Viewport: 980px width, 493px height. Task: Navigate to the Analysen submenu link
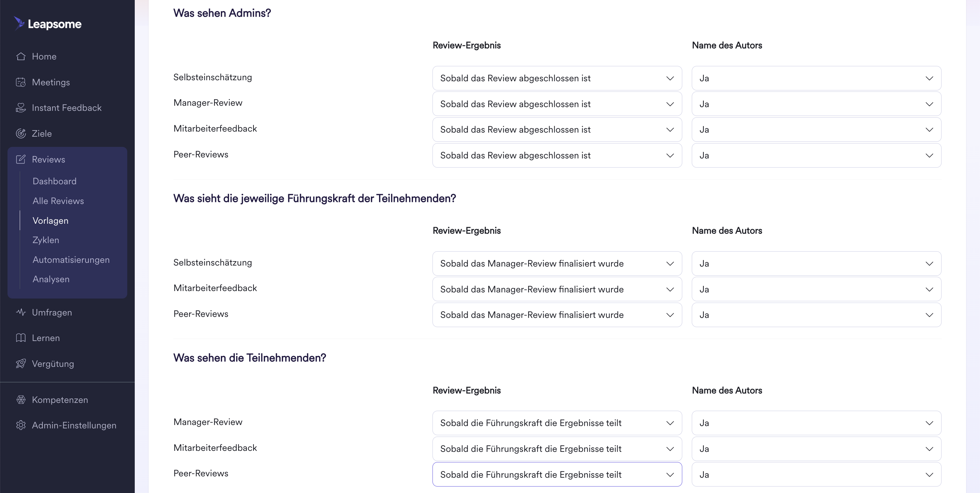[51, 279]
